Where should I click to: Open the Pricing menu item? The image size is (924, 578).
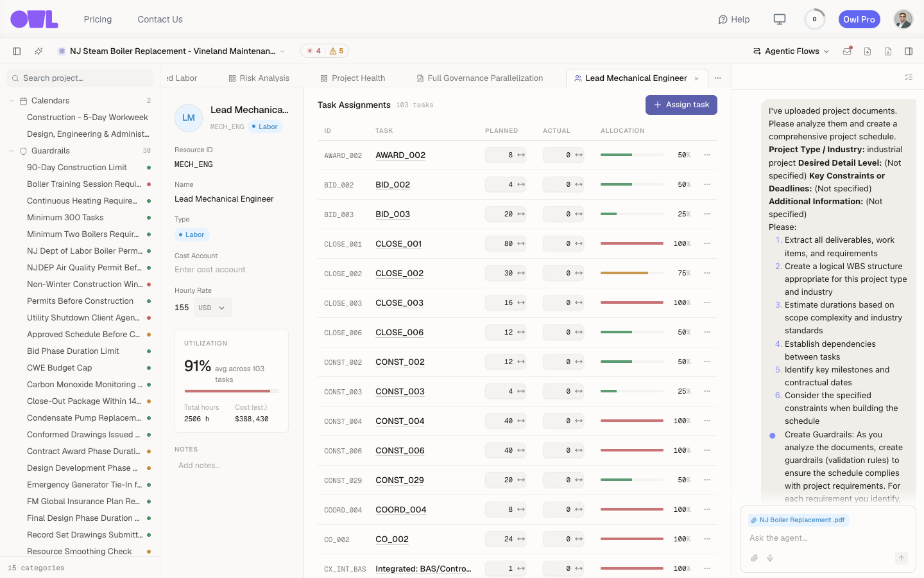click(x=98, y=19)
